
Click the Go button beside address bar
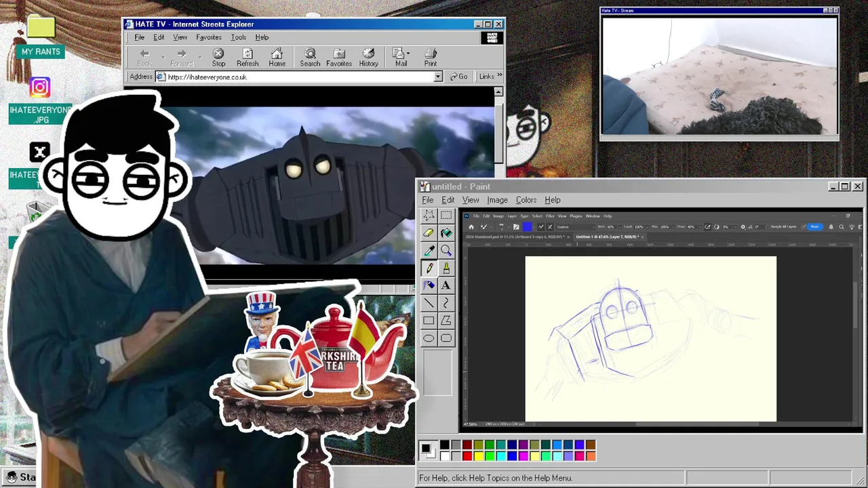[x=459, y=77]
